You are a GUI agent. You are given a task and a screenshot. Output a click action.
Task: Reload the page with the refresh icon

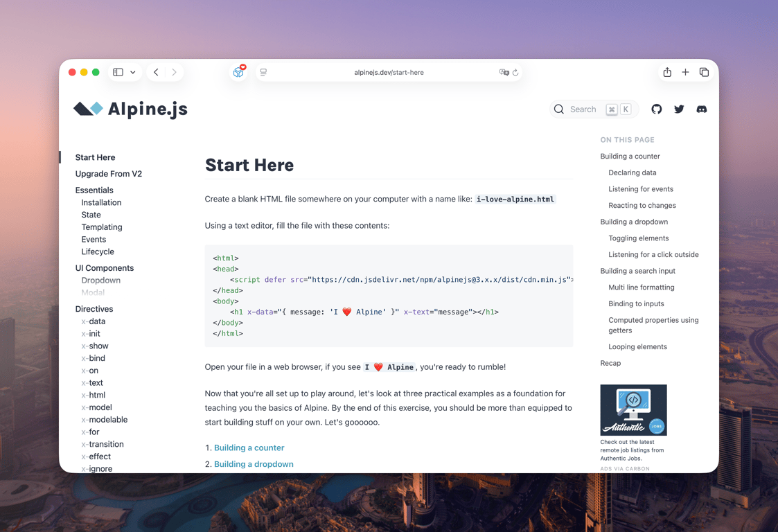(x=515, y=73)
